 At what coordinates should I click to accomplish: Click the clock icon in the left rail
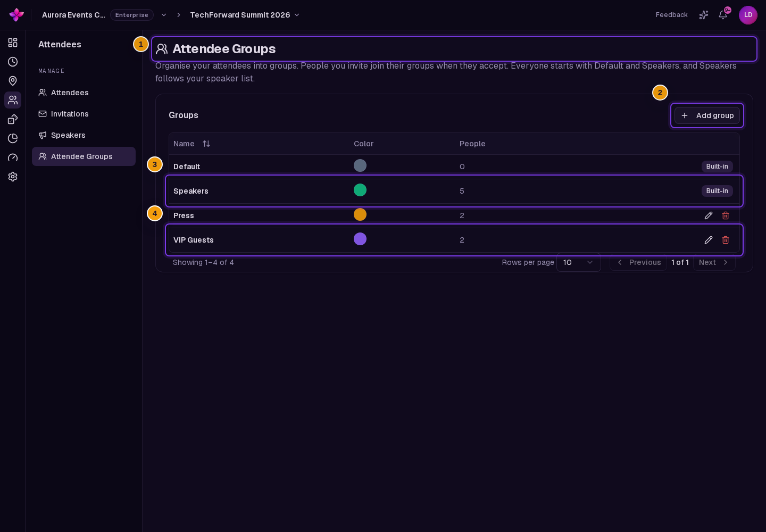13,62
